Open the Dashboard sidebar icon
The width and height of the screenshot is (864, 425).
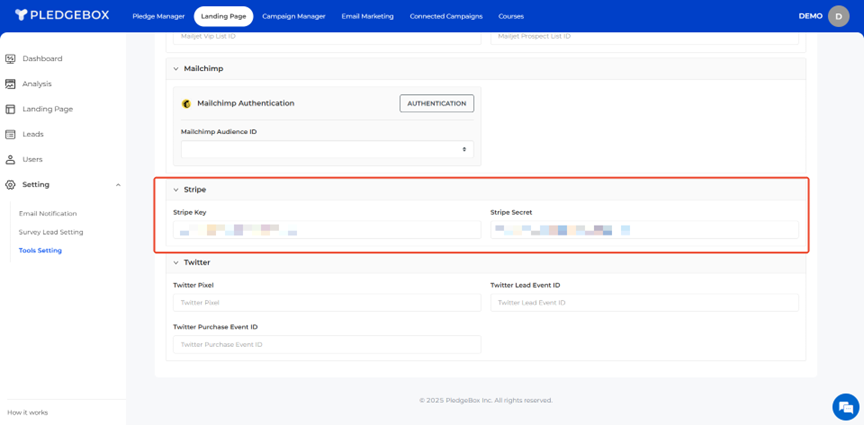(10, 58)
